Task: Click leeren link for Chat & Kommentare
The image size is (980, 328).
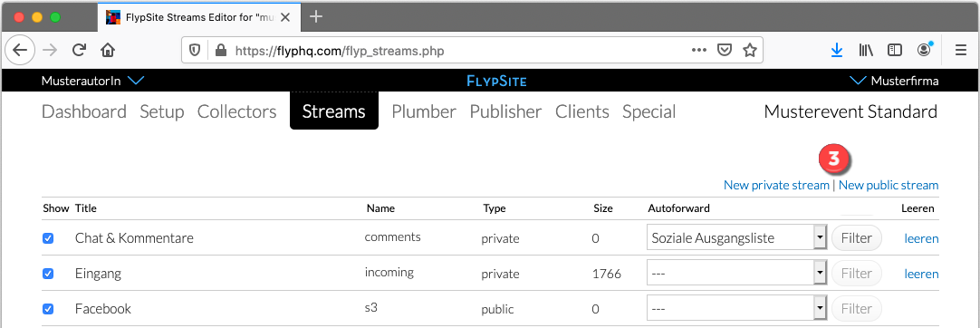Action: click(921, 238)
